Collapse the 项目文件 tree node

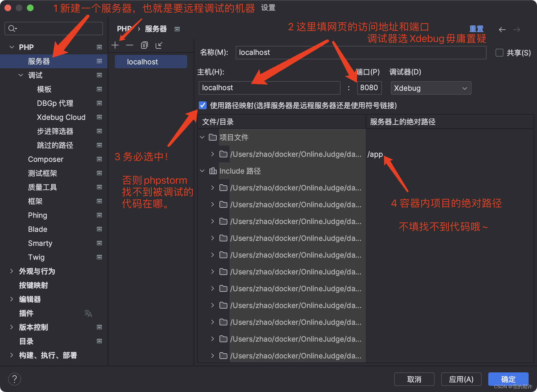pos(202,137)
